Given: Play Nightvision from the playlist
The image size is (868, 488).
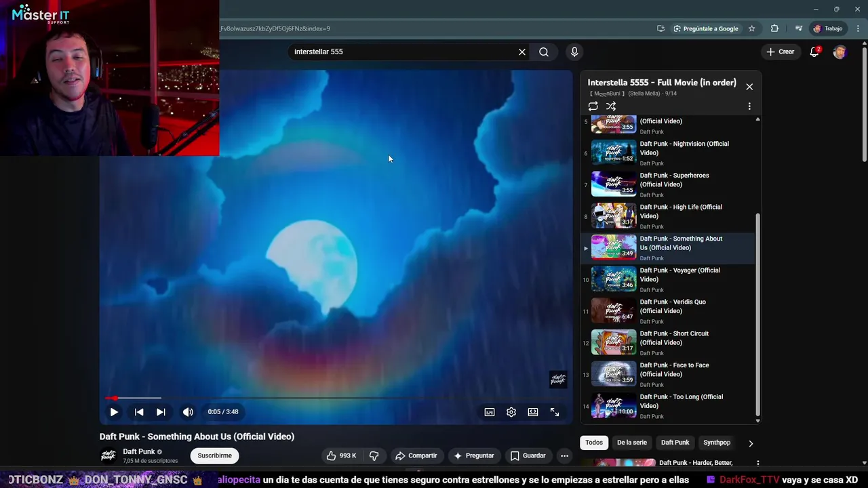Looking at the screenshot, I should (x=668, y=153).
